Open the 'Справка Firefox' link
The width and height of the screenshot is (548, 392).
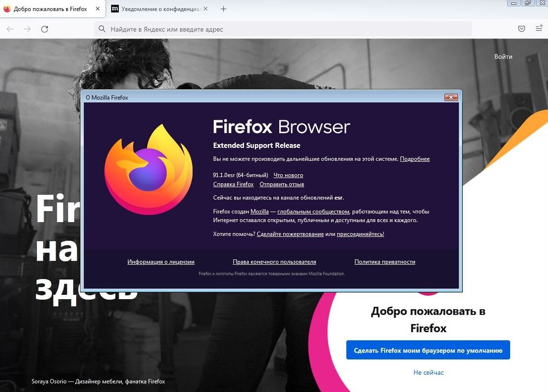coord(233,184)
